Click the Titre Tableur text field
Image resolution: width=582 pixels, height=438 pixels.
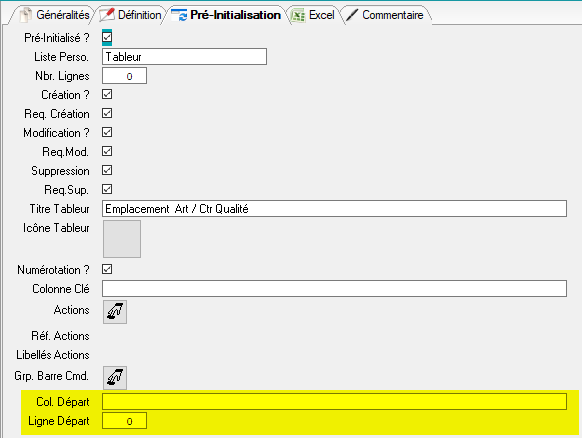(x=334, y=209)
